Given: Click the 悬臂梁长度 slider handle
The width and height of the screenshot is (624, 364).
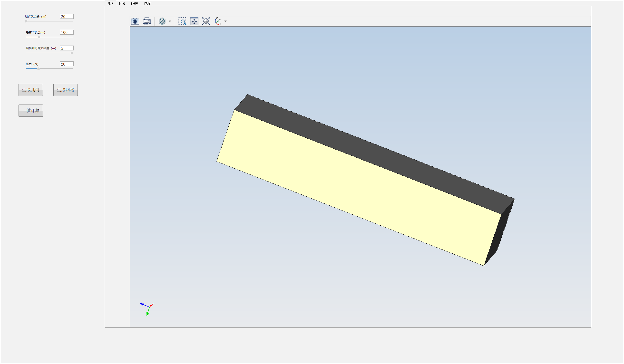Looking at the screenshot, I should tap(39, 37).
